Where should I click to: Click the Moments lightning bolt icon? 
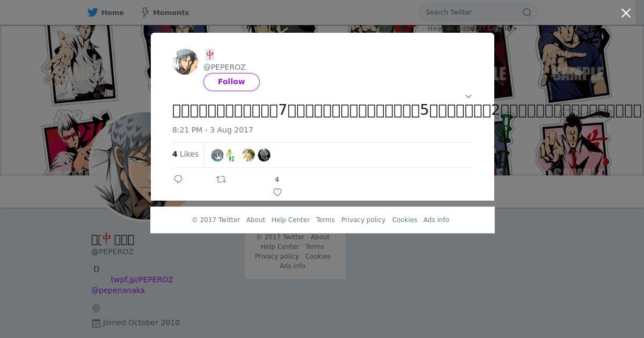(x=145, y=12)
